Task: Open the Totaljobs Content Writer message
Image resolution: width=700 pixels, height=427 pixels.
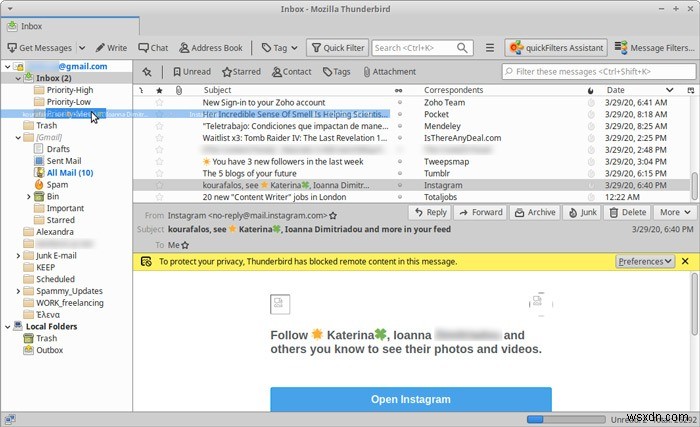Action: click(x=412, y=197)
